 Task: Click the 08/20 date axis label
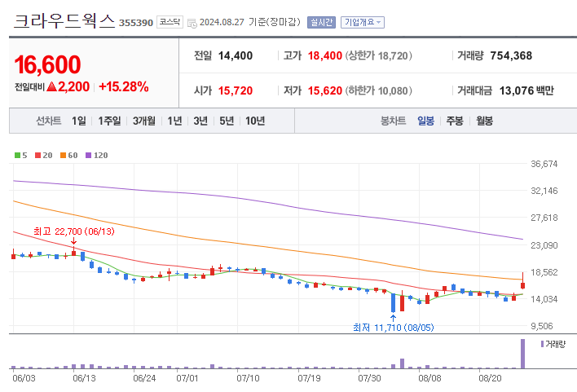pos(490,378)
